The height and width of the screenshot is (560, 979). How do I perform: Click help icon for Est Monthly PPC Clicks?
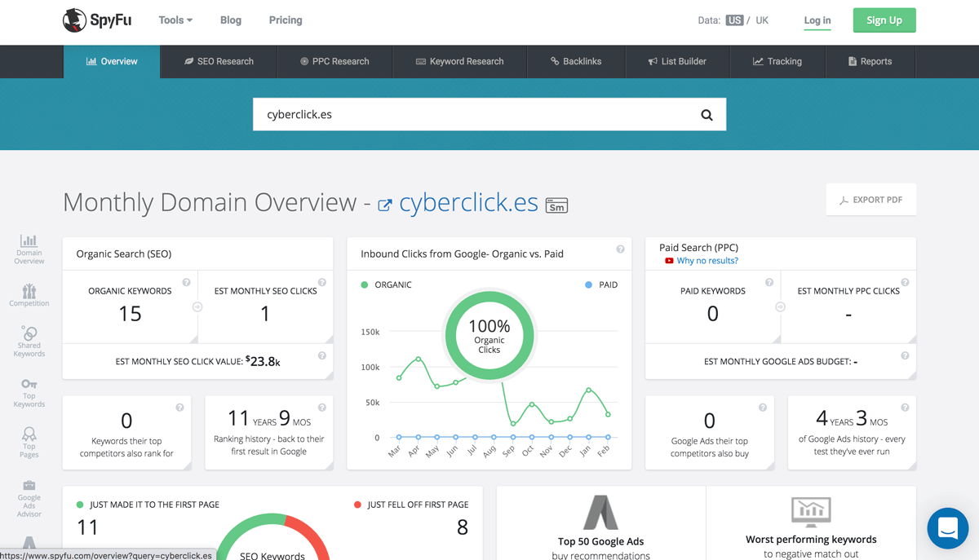(x=905, y=282)
